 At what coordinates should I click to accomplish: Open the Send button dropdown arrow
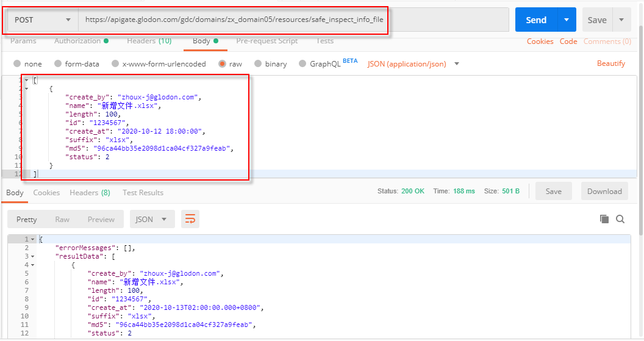[x=567, y=20]
